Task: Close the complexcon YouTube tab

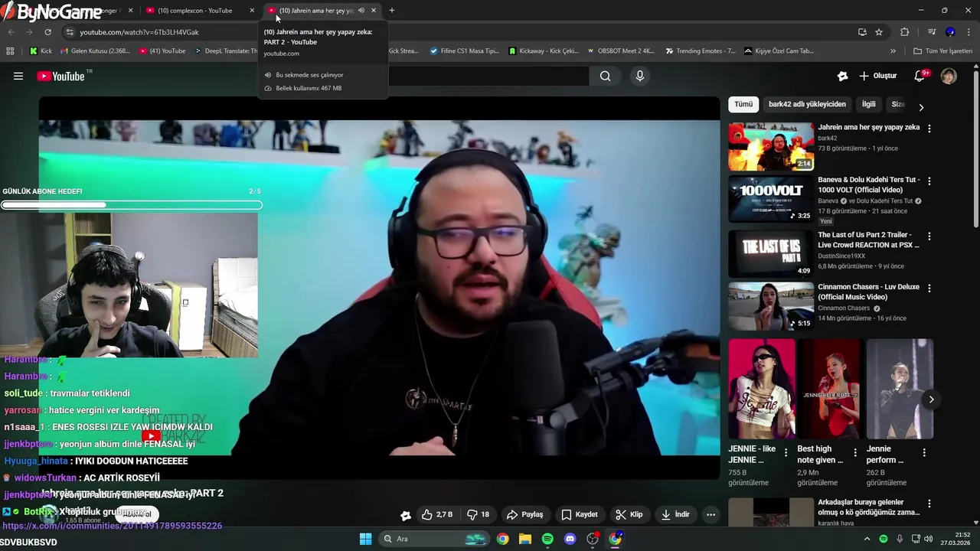Action: 252,11
